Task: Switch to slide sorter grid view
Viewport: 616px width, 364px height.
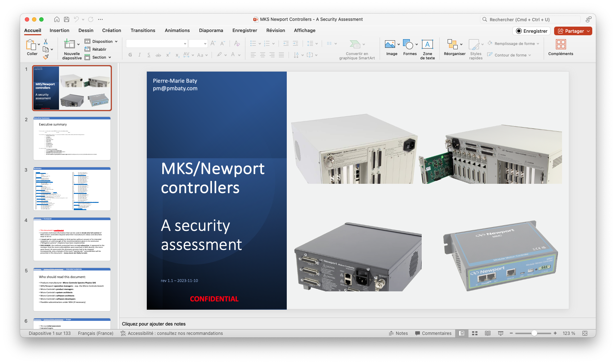Action: click(x=475, y=333)
